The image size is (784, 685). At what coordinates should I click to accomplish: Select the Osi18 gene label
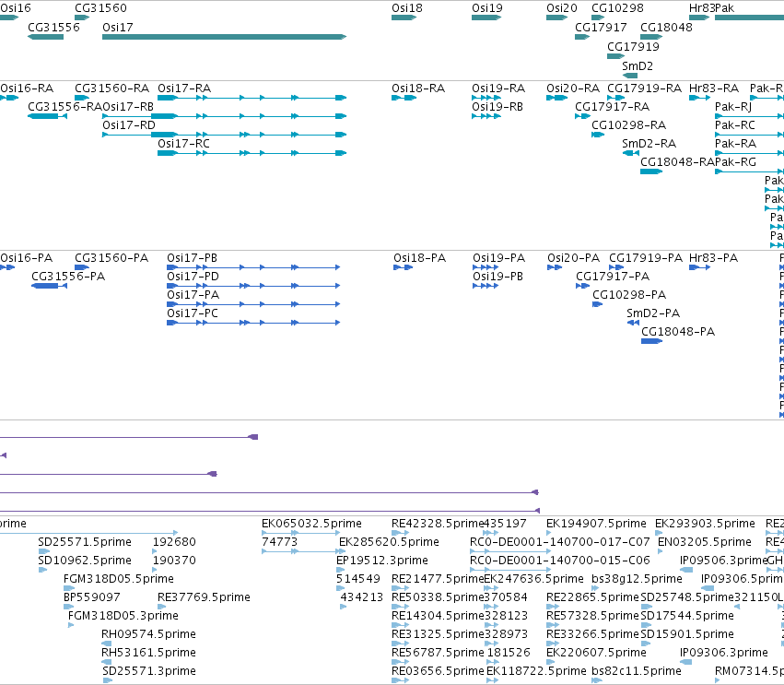[x=407, y=8]
